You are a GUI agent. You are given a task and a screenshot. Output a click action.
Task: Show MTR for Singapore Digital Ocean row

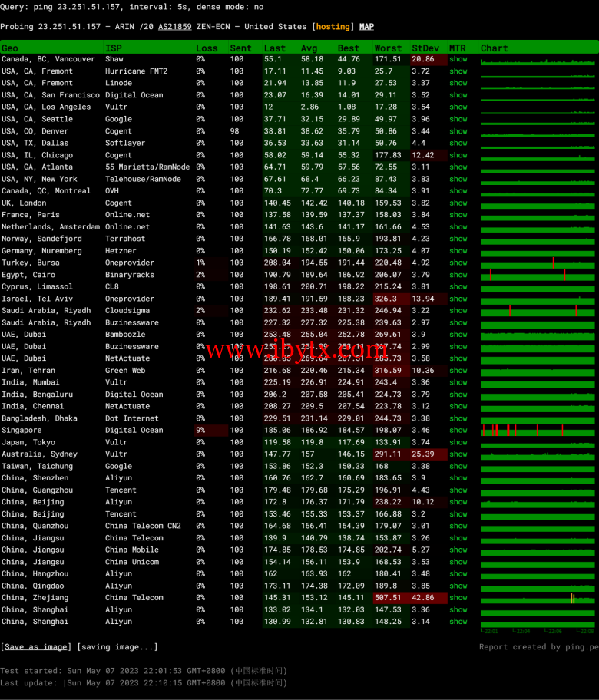click(458, 431)
